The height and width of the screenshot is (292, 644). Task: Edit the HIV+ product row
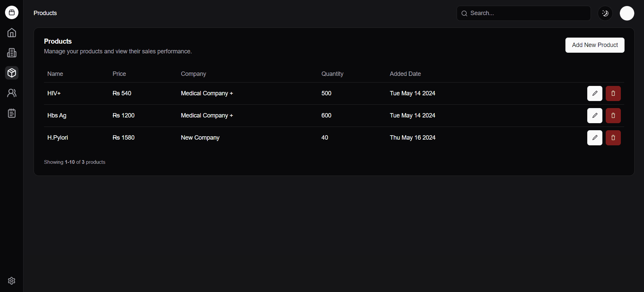[595, 93]
